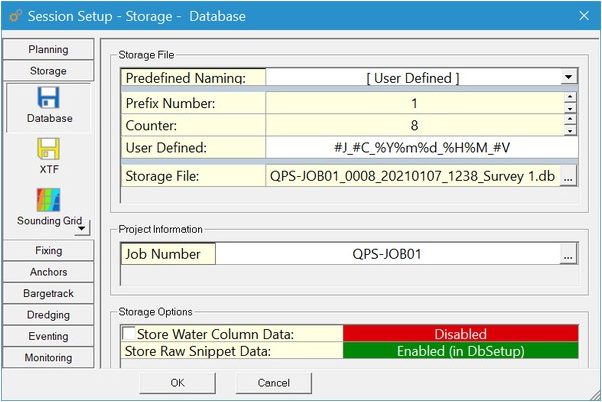Screen dimensions: 602x402
Task: Decrease the Counter value
Action: tap(570, 131)
